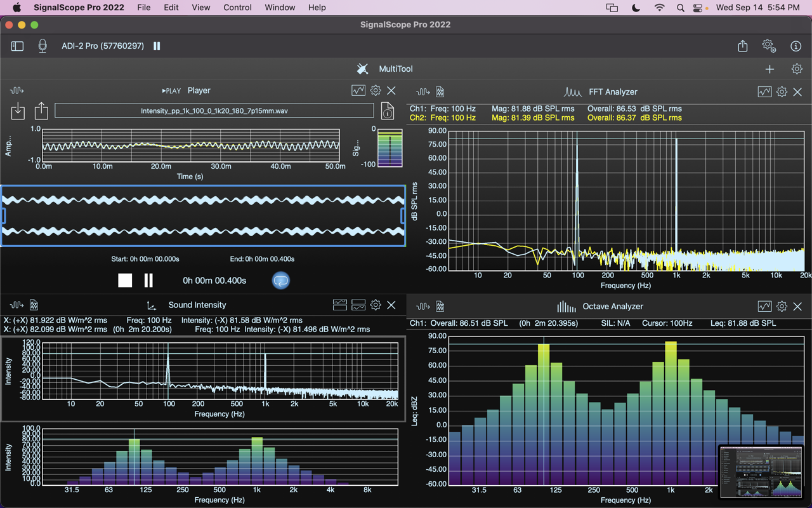Click the MultiTool crossed-tools icon
812x508 pixels.
click(x=362, y=69)
